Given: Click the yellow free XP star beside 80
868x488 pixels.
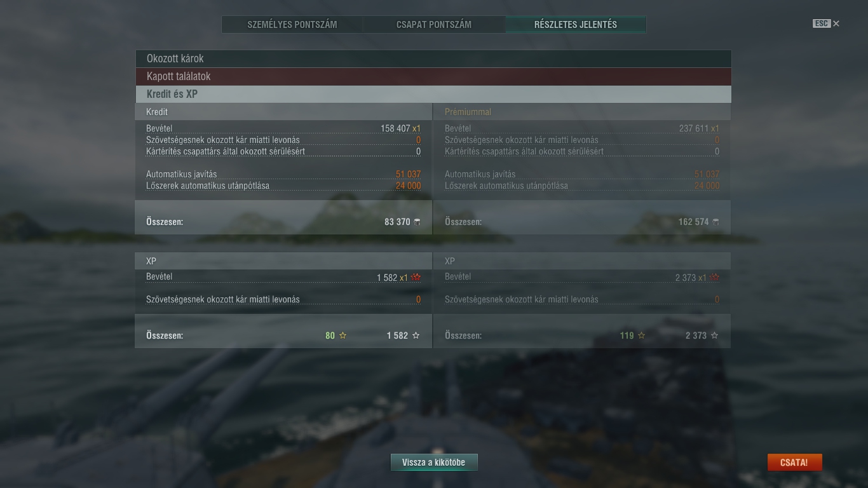Looking at the screenshot, I should pyautogui.click(x=343, y=335).
